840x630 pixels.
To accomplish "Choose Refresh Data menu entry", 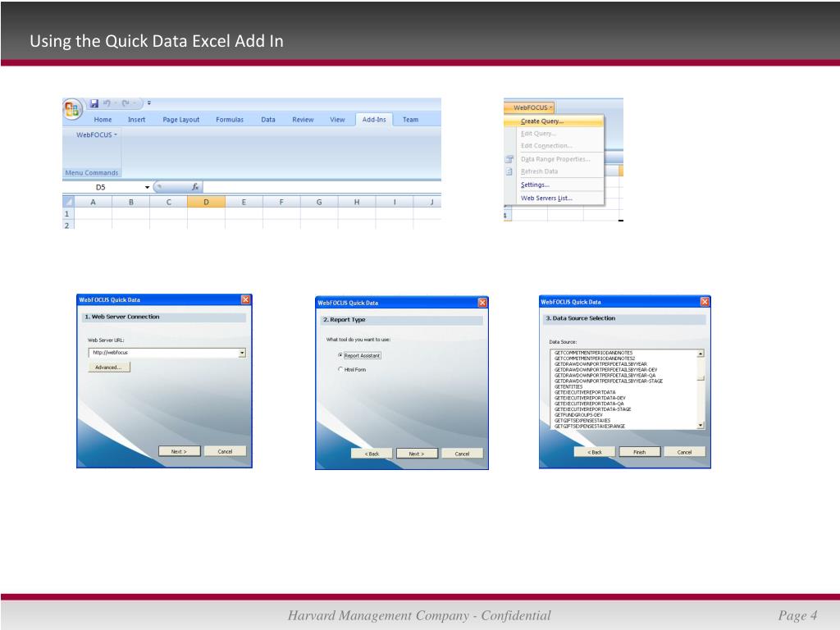I will tap(554, 171).
